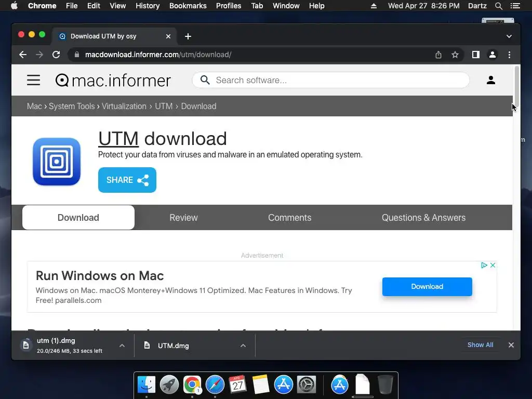This screenshot has width=532, height=399.
Task: Open the Profiles menu
Action: [229, 6]
